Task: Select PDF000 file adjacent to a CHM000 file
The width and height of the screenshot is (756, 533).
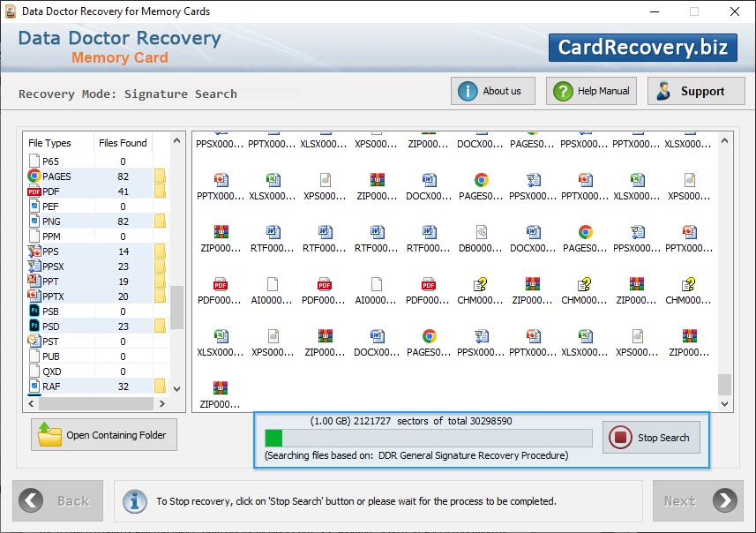Action: (x=429, y=284)
